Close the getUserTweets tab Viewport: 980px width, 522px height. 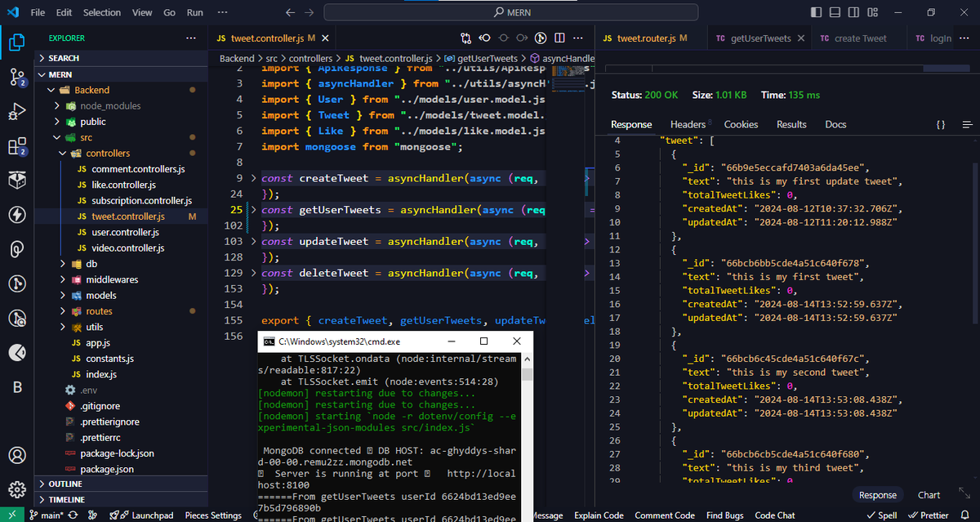pyautogui.click(x=800, y=38)
